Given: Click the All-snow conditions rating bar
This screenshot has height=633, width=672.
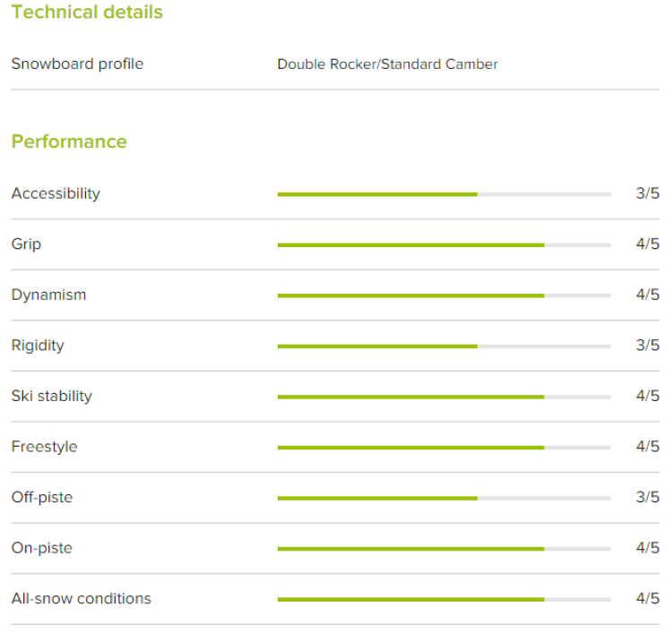Looking at the screenshot, I should pos(444,599).
